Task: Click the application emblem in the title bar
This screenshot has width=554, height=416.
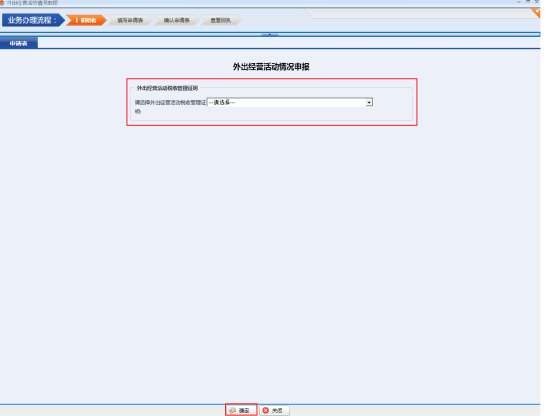Action: (x=2, y=3)
